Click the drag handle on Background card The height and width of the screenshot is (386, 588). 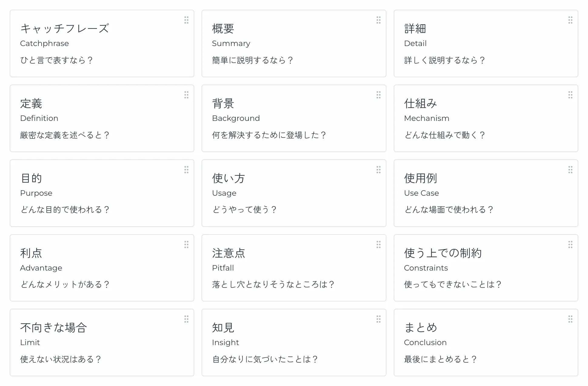click(378, 95)
